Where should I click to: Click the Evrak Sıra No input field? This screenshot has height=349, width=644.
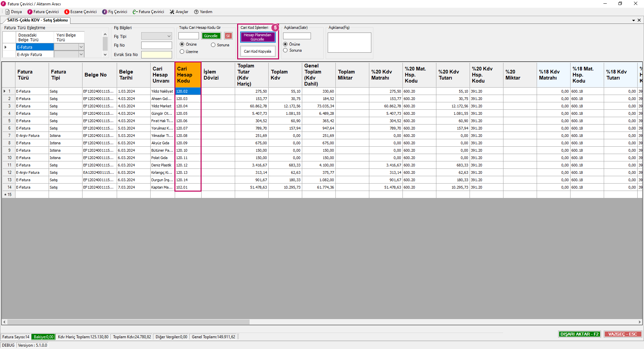156,55
